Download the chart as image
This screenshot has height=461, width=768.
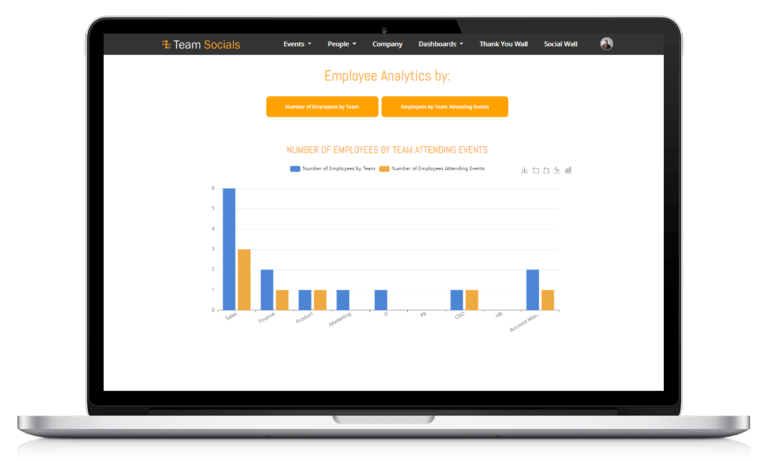coord(524,170)
